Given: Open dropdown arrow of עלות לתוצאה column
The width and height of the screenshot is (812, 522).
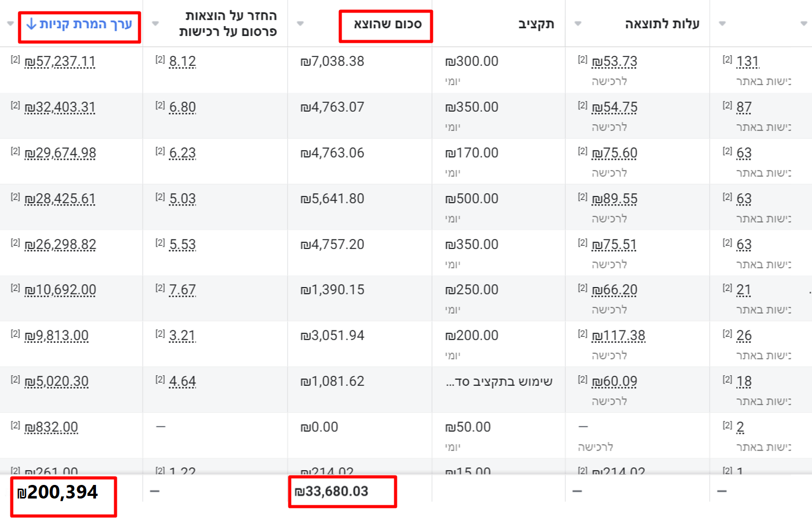Looking at the screenshot, I should (x=578, y=24).
